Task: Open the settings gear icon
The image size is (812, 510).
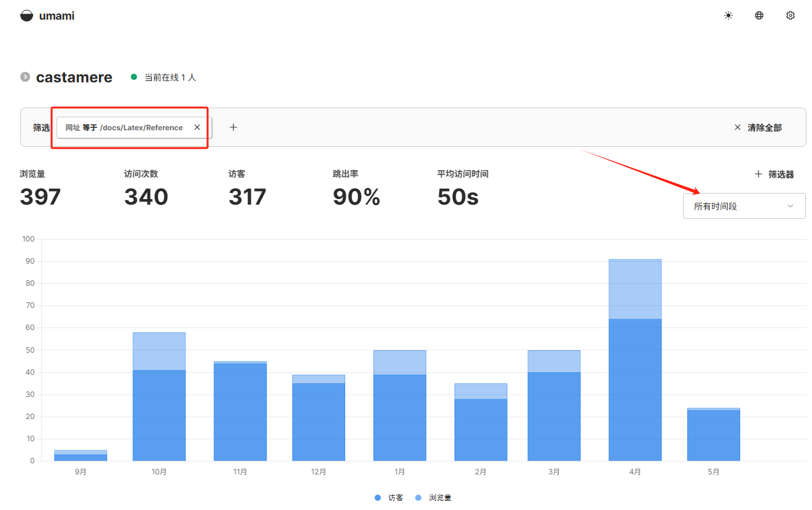Action: [x=791, y=16]
